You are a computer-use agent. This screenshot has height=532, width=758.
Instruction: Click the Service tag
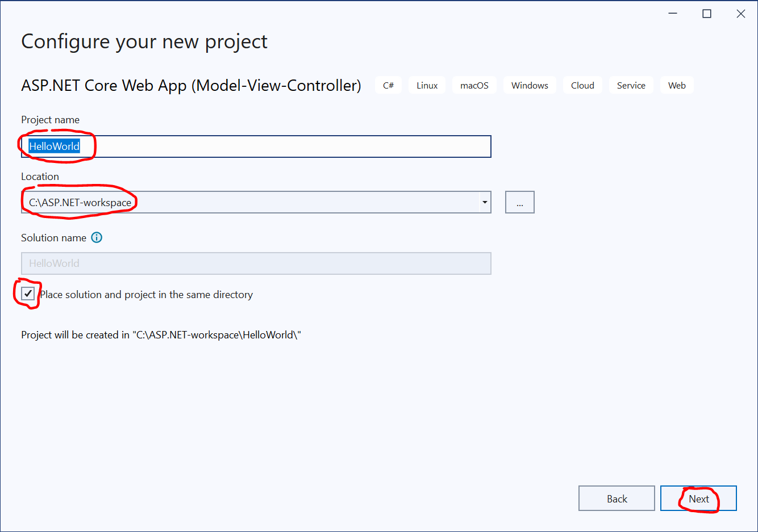coord(631,85)
